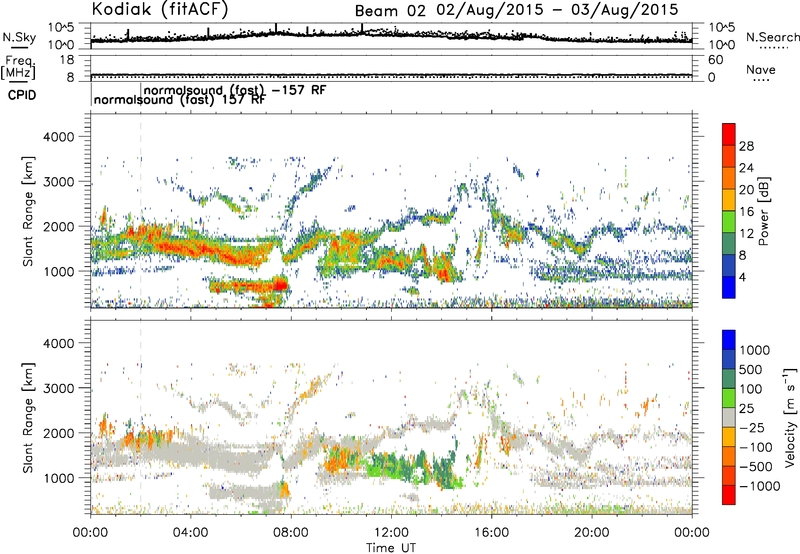The height and width of the screenshot is (554, 800).
Task: Pick the yellow 16–20 dB power color segment
Action: click(729, 200)
